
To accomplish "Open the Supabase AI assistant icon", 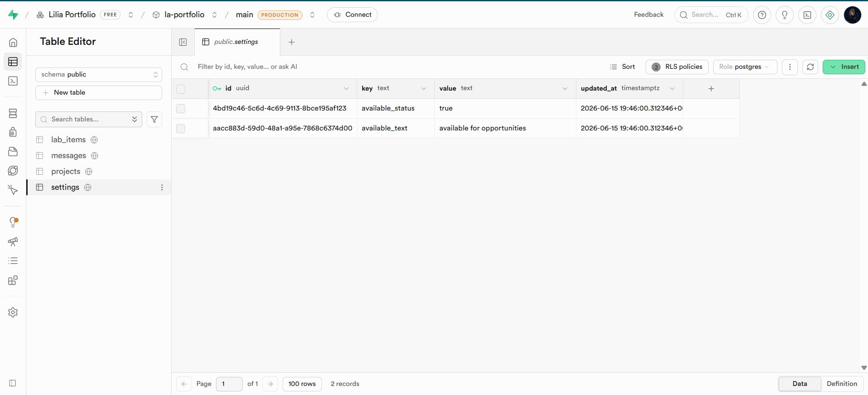I will click(830, 15).
